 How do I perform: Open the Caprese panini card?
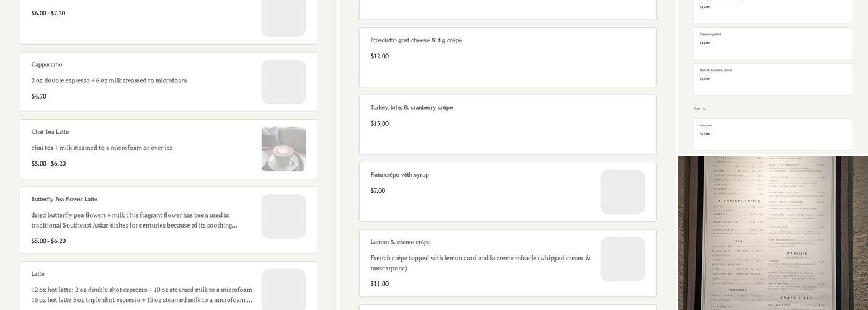[773, 43]
